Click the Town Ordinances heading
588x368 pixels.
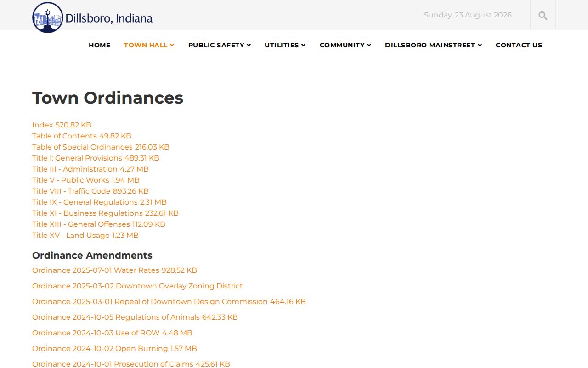pyautogui.click(x=107, y=98)
